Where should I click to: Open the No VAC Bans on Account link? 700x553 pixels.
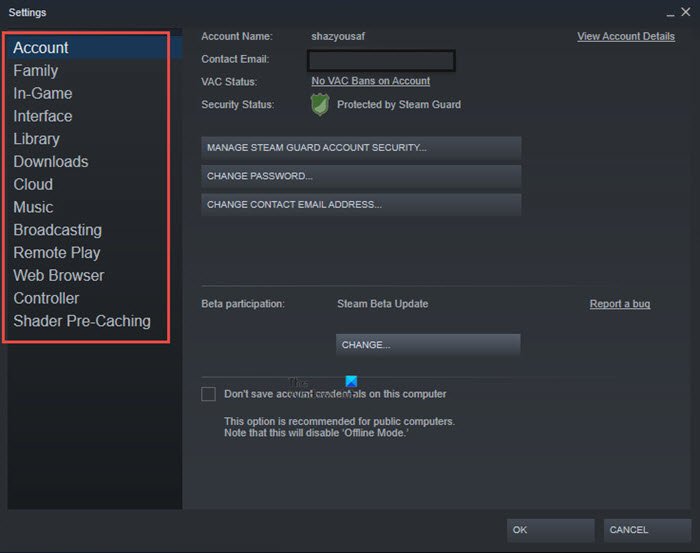(x=371, y=81)
